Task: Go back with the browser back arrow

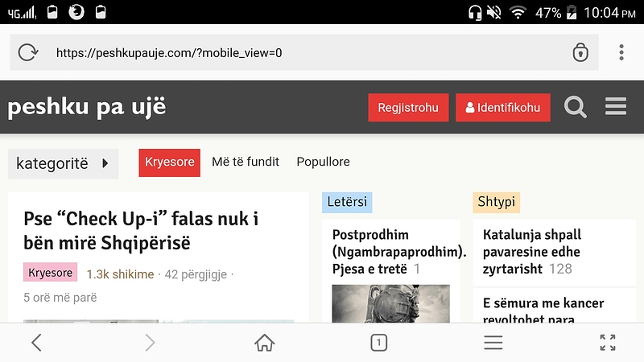Action: [36, 343]
